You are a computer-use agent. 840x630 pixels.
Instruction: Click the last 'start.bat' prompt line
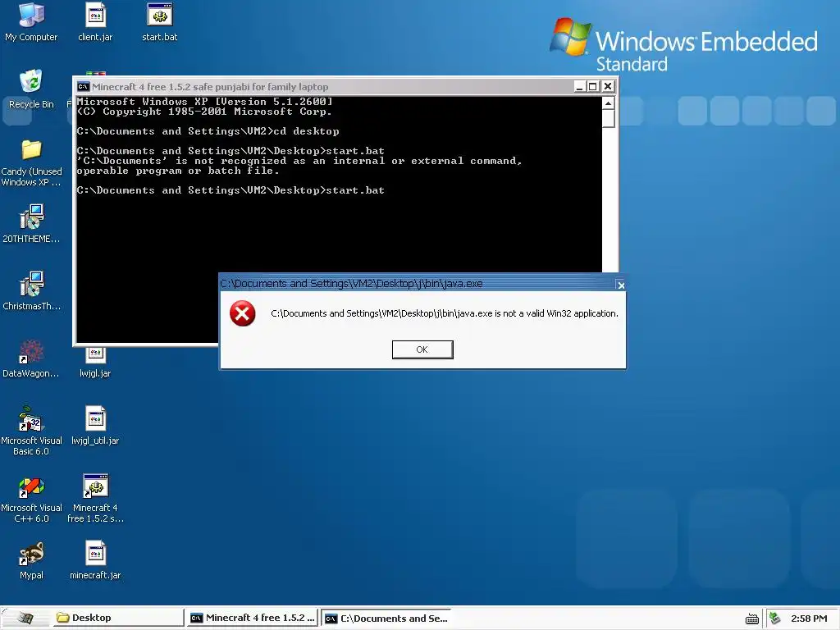231,190
